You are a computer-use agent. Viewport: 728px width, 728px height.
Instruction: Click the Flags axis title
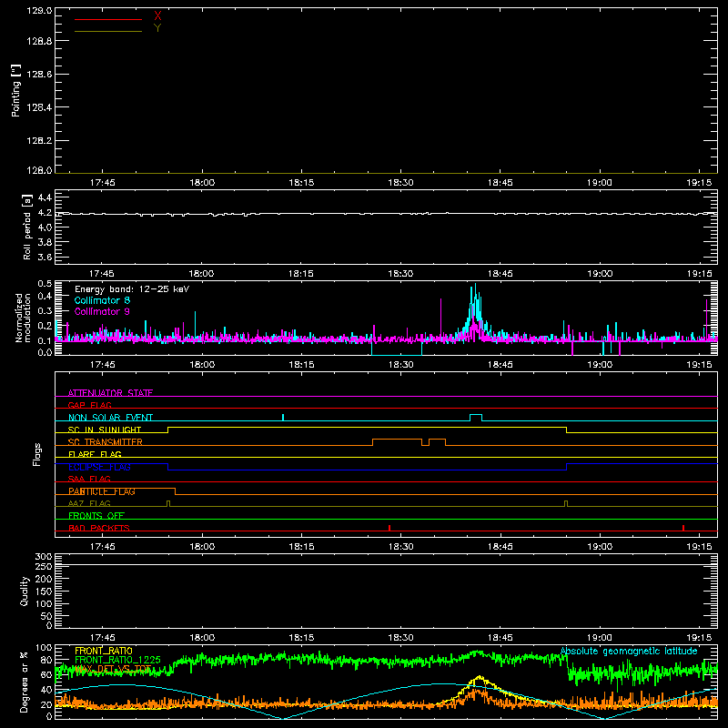pyautogui.click(x=37, y=454)
